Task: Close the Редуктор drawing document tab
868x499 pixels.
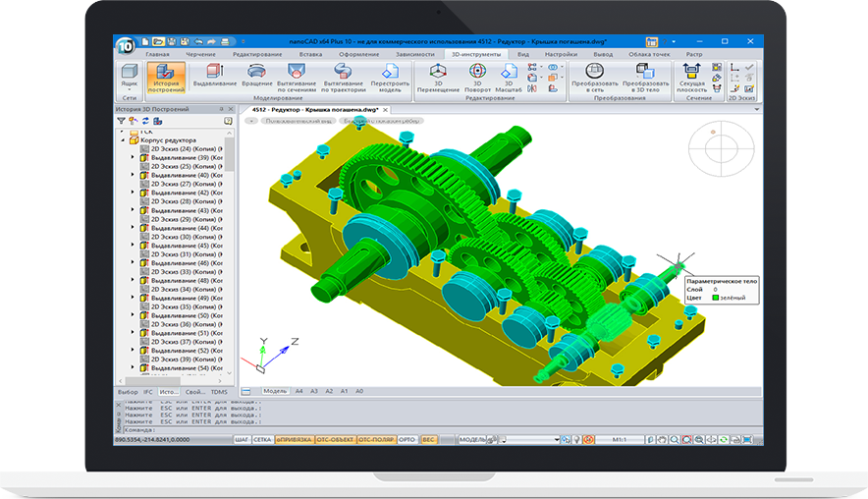Action: (385, 110)
